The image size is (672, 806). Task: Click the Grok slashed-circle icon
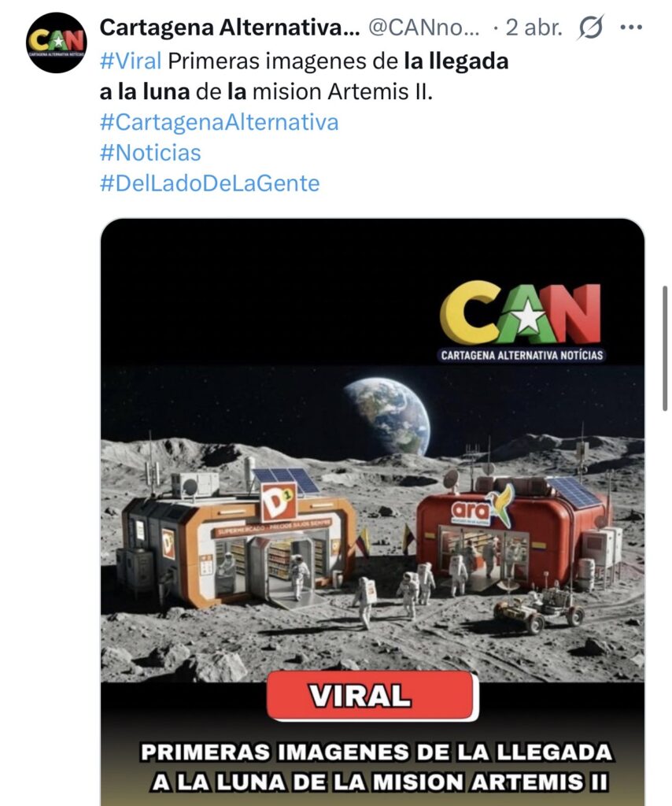[590, 28]
